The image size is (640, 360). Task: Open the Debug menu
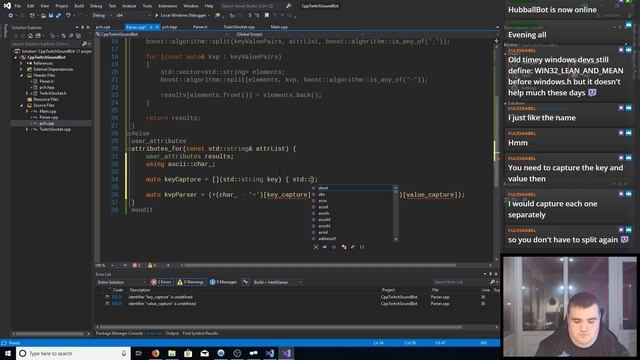pos(96,6)
